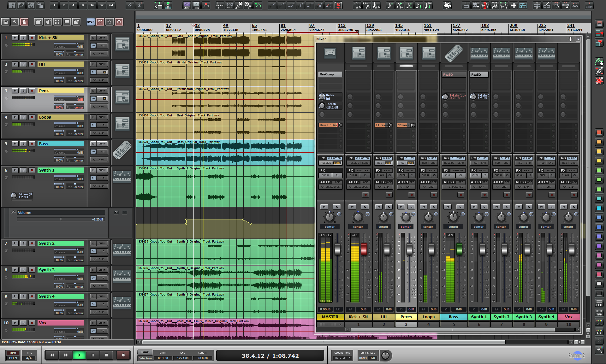
Task: Select the Vox channel label in Mixer
Action: point(568,317)
